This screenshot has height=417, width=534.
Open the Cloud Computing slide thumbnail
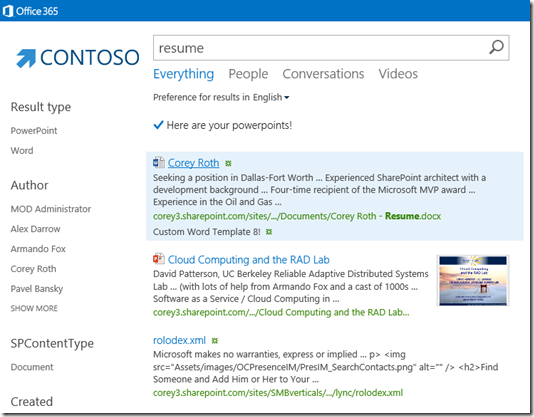(473, 281)
